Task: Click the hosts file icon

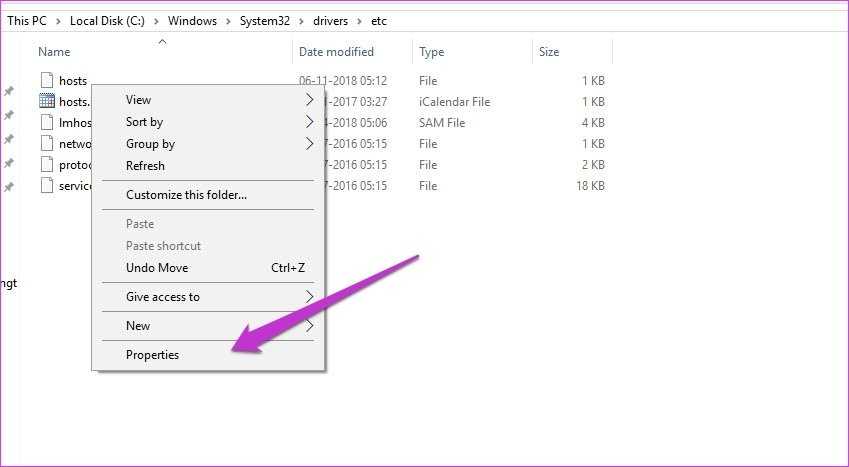Action: [x=47, y=80]
